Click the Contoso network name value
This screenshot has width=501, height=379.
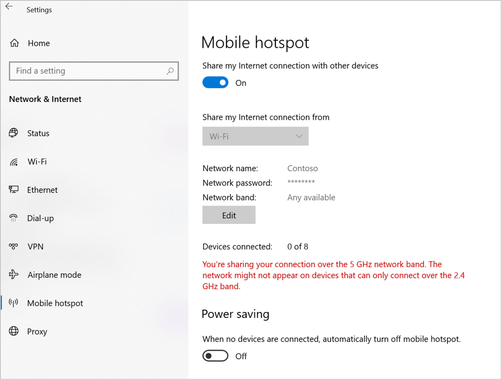click(302, 168)
